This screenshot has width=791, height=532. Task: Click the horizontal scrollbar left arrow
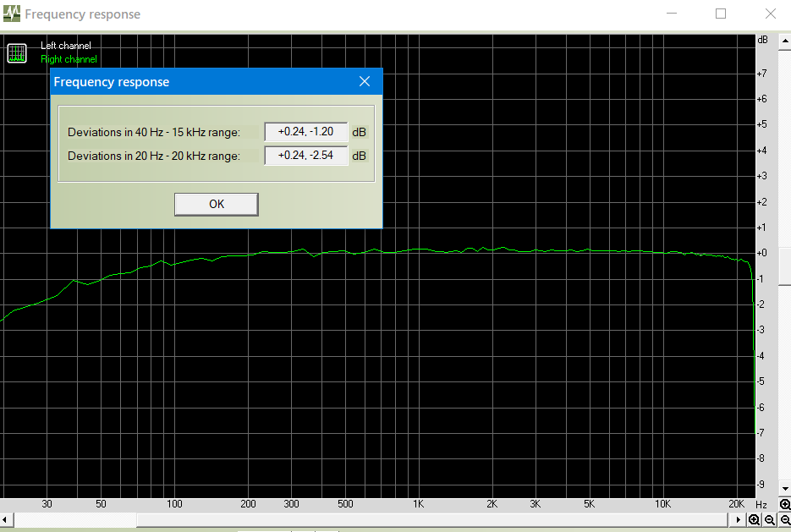pyautogui.click(x=5, y=519)
